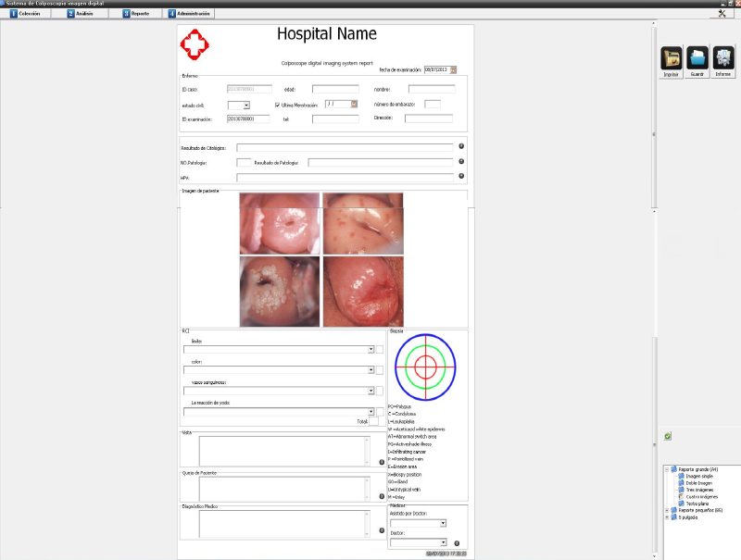Click the nombre input field
Image resolution: width=741 pixels, height=560 pixels.
tap(432, 89)
